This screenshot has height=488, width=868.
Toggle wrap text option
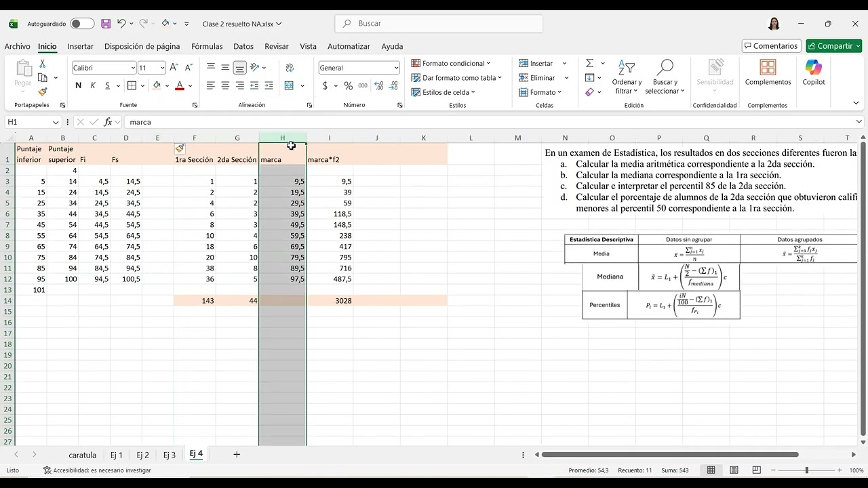[x=290, y=68]
